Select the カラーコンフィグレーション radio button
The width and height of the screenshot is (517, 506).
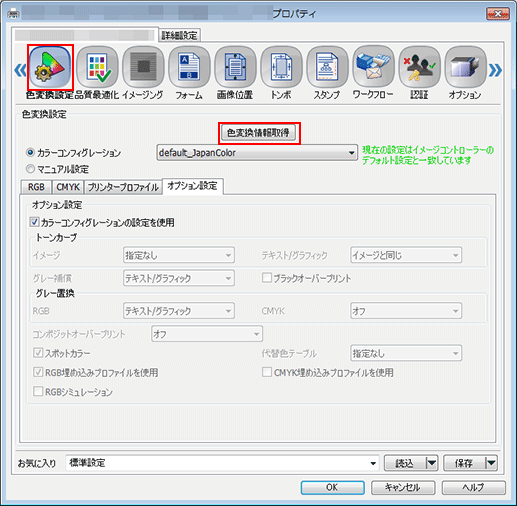(x=30, y=153)
